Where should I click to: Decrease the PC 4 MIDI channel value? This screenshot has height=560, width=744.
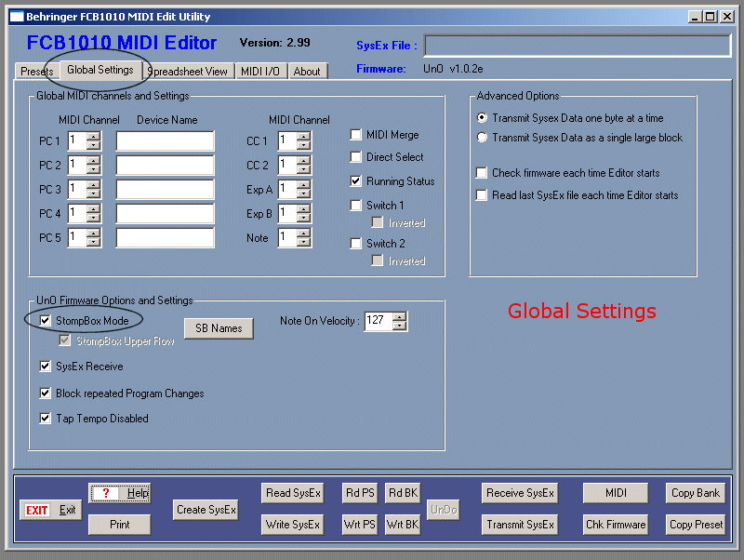[94, 219]
